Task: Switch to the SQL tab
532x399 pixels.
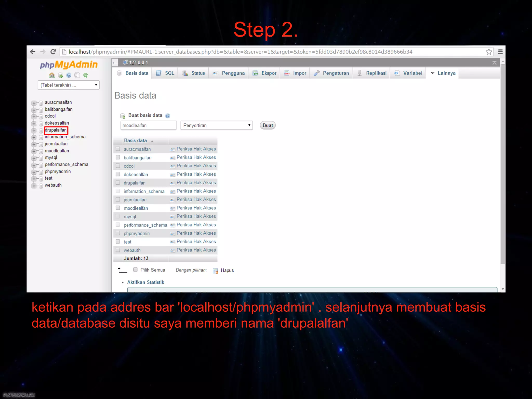Action: (165, 73)
